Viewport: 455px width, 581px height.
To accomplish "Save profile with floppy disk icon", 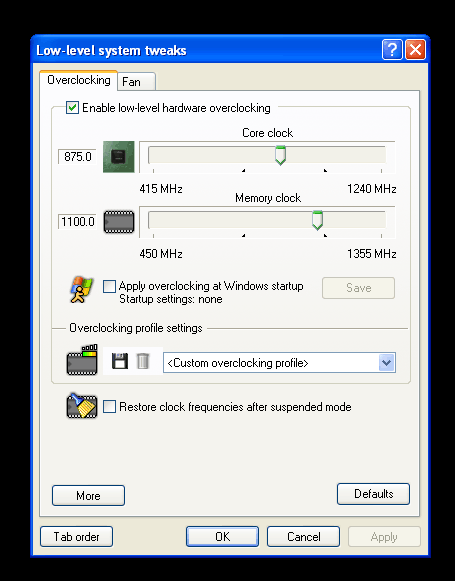I will pyautogui.click(x=120, y=361).
